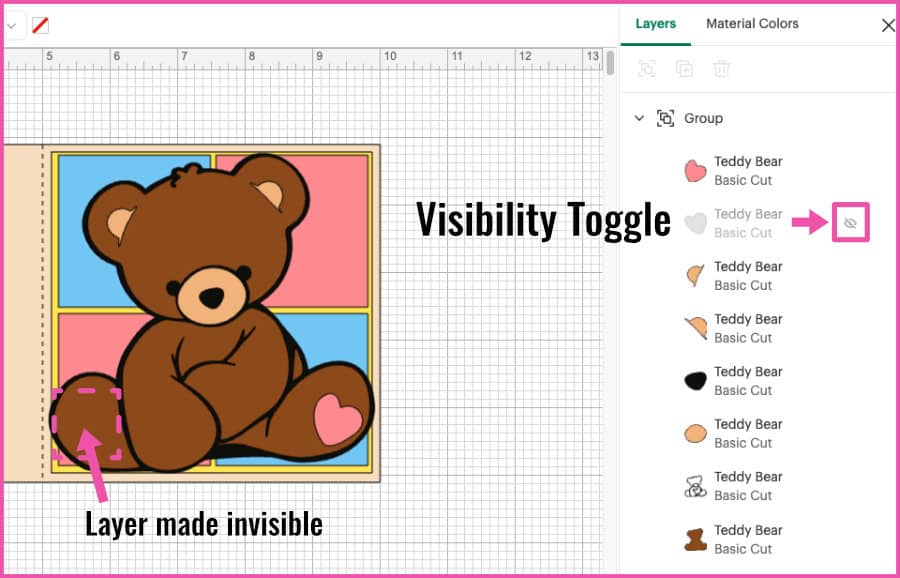The height and width of the screenshot is (578, 900).
Task: Select the solid brown bear Teddy Bear layer
Action: (758, 539)
